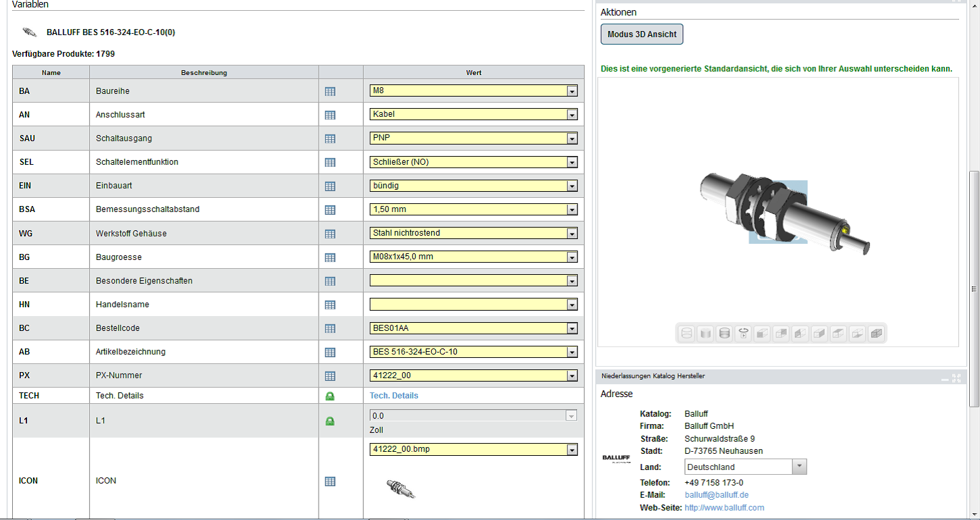Open the table icon in the PX-Nummer row
This screenshot has height=520, width=980.
[330, 375]
